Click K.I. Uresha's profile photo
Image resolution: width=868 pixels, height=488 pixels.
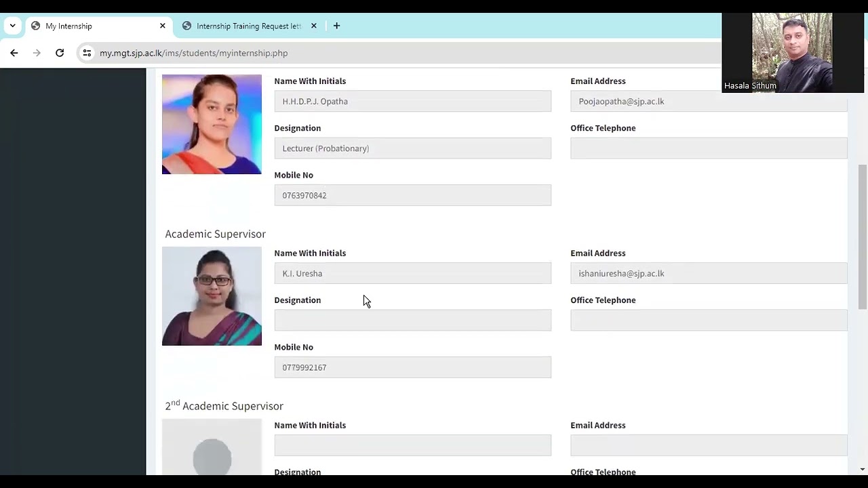point(212,296)
